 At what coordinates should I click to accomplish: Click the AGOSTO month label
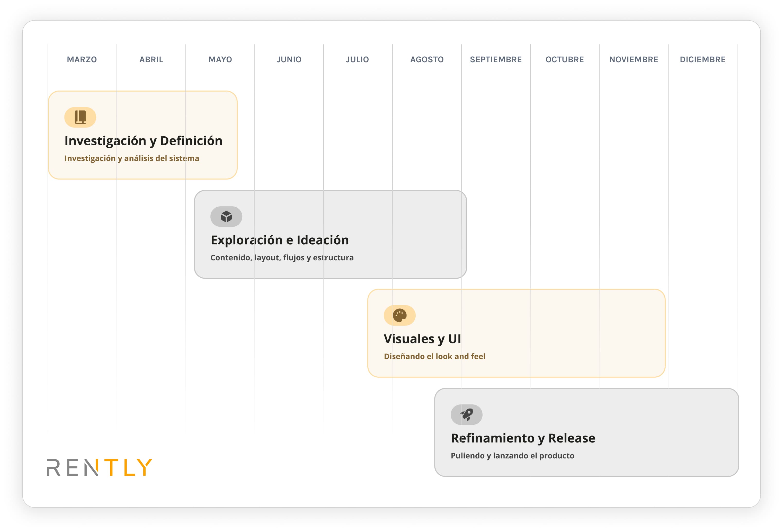point(426,60)
